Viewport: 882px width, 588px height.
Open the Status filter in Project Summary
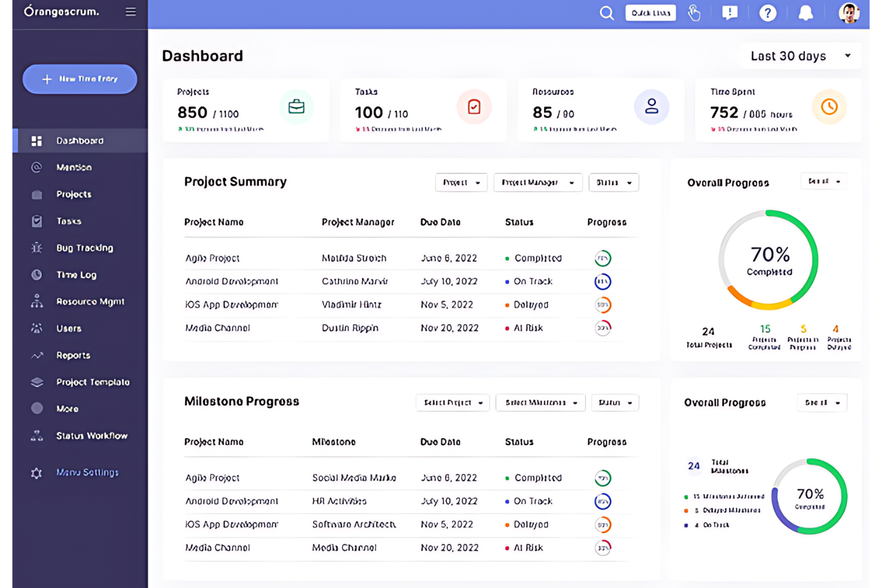613,182
